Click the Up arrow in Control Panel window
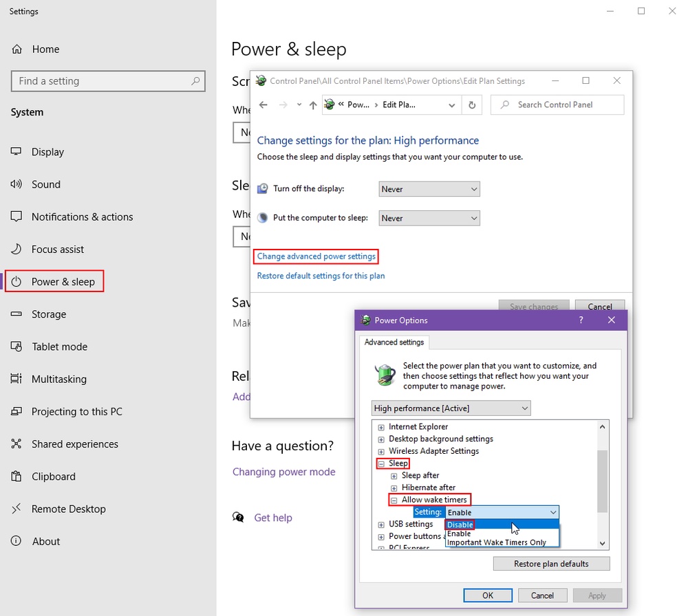Viewport: 688px width, 616px height. [x=313, y=105]
